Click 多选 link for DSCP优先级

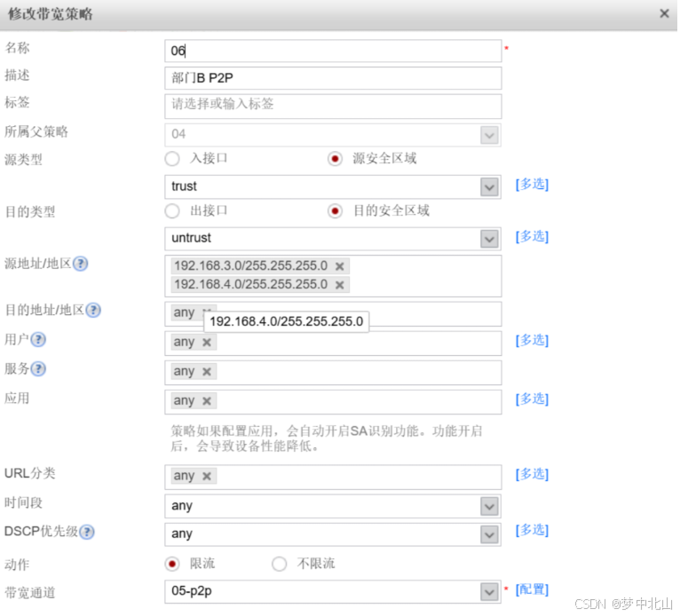[532, 530]
